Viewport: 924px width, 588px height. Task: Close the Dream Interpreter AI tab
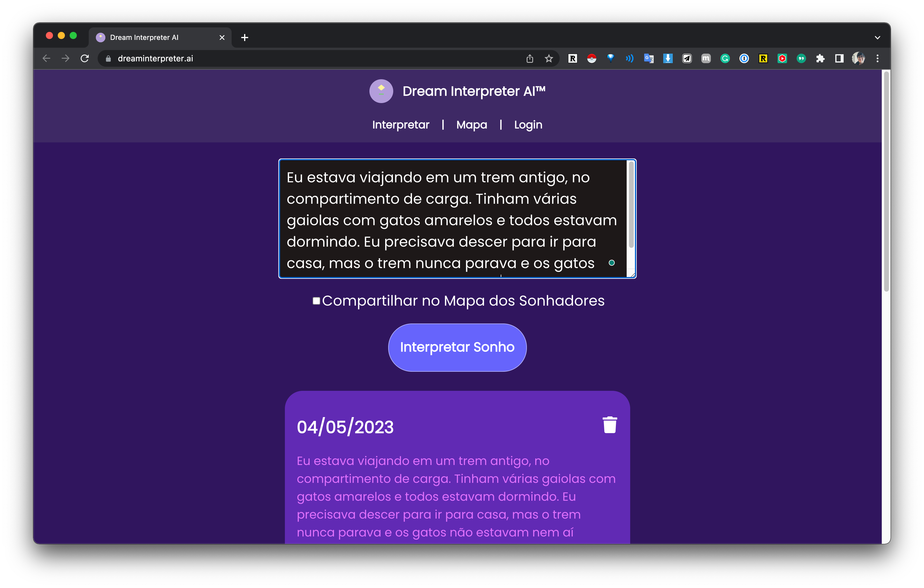pos(222,37)
